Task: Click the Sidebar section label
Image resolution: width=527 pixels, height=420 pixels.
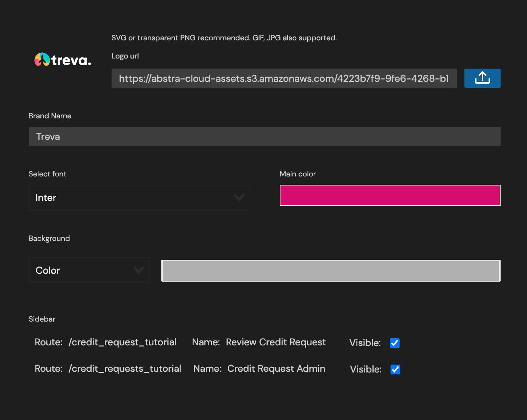Action: point(42,319)
